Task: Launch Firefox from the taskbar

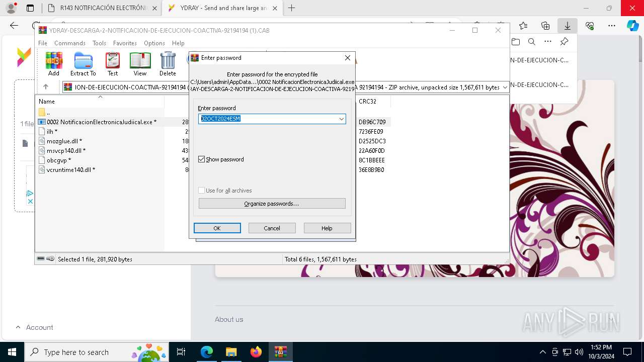Action: [256, 352]
